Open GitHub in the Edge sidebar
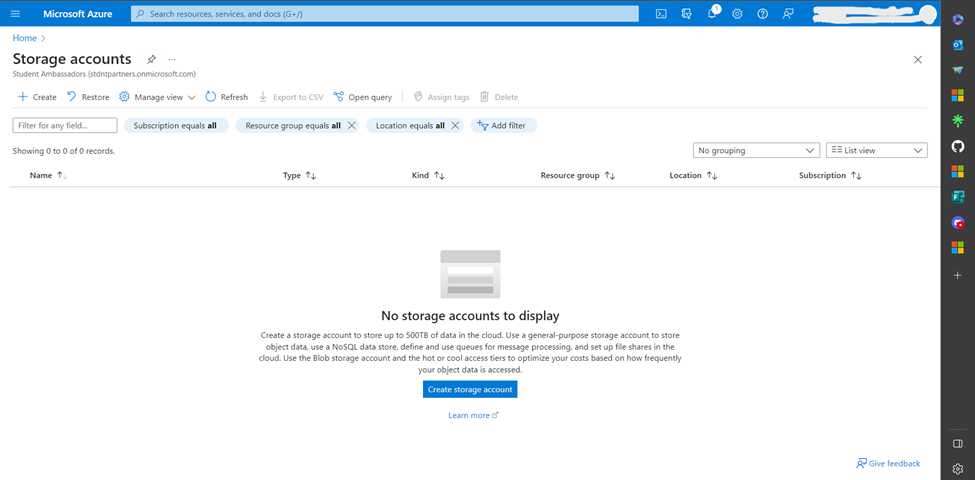Viewport: 975px width, 480px height. 958,147
